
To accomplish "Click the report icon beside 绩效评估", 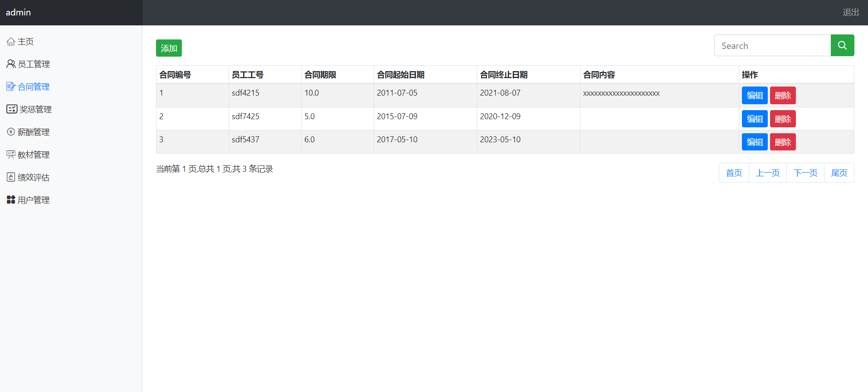I will point(11,177).
